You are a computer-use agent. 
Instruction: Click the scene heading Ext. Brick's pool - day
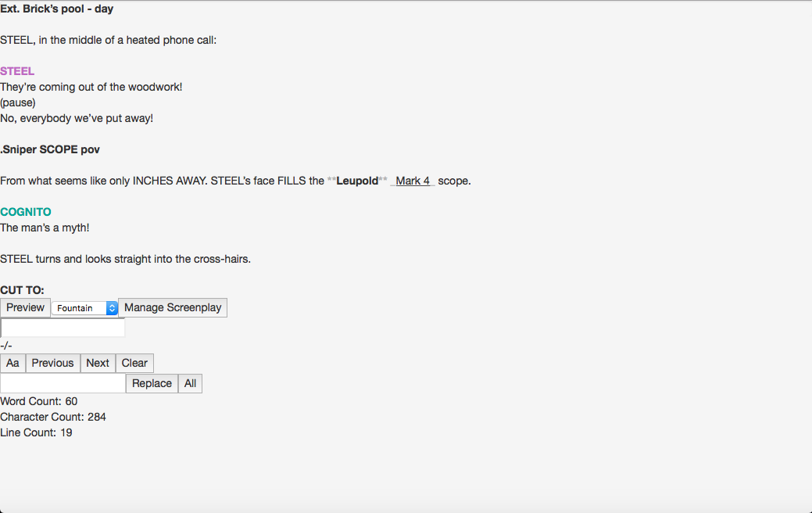(x=56, y=9)
